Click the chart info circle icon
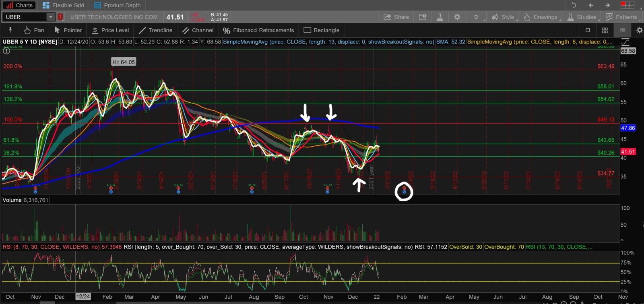 pos(6,50)
